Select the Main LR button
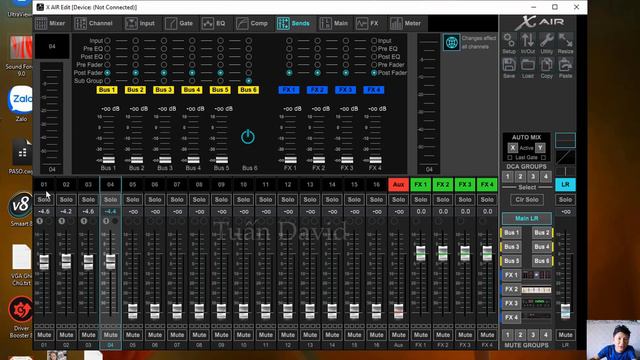This screenshot has height=360, width=640. [527, 218]
